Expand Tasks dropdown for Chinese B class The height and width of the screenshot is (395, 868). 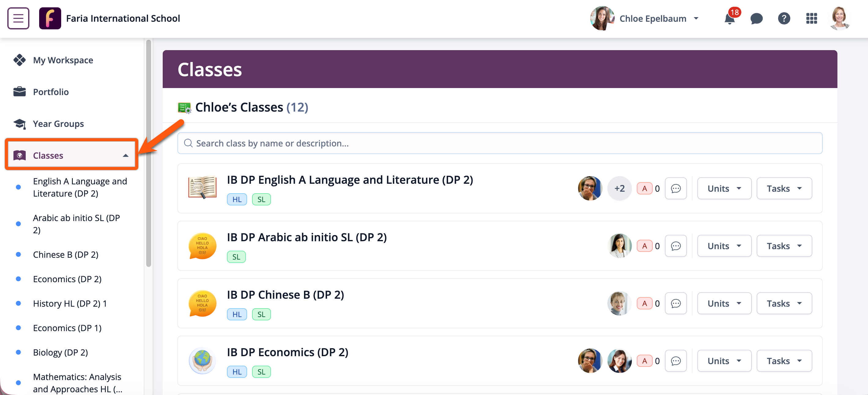784,303
